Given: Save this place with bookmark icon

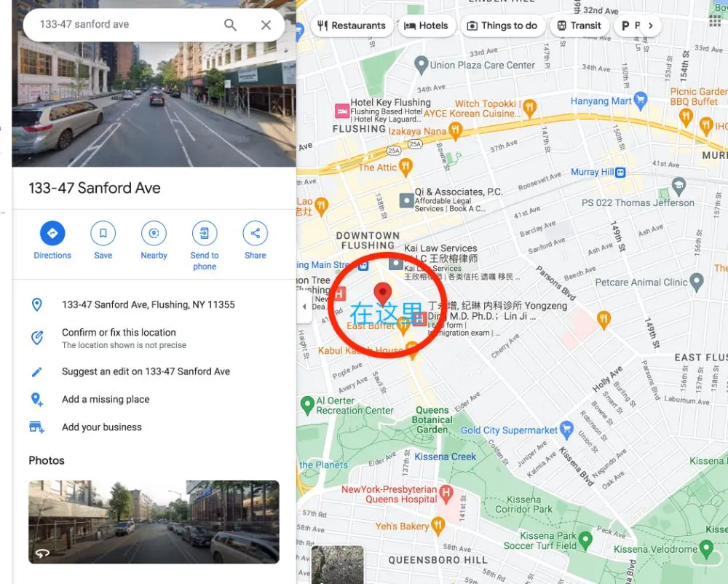Looking at the screenshot, I should pos(103,233).
